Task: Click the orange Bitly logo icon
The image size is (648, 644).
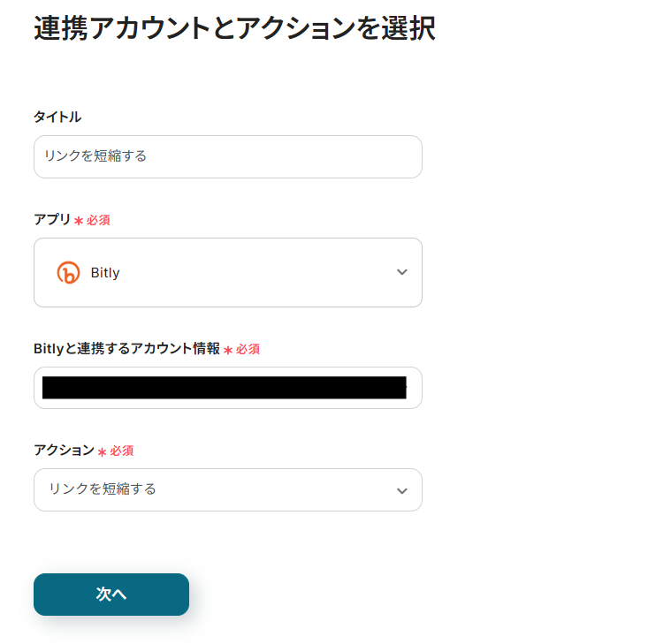Action: [68, 273]
